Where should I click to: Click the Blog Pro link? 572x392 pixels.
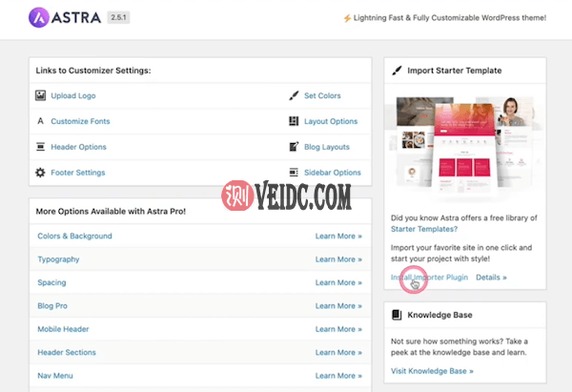(x=52, y=306)
